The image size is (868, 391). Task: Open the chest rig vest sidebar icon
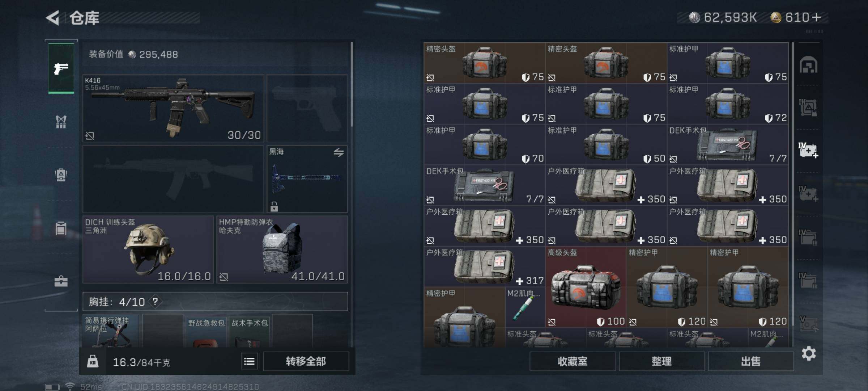coord(61,122)
